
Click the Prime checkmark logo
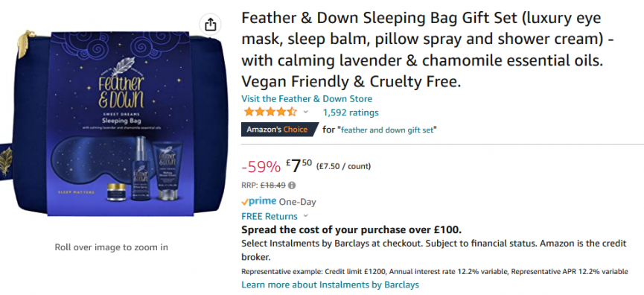[x=259, y=202]
